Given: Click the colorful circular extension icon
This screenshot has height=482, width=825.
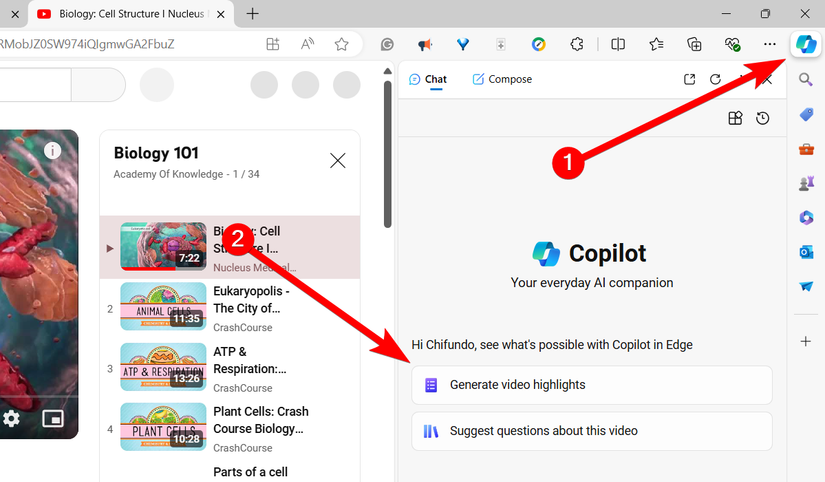Looking at the screenshot, I should (x=538, y=44).
